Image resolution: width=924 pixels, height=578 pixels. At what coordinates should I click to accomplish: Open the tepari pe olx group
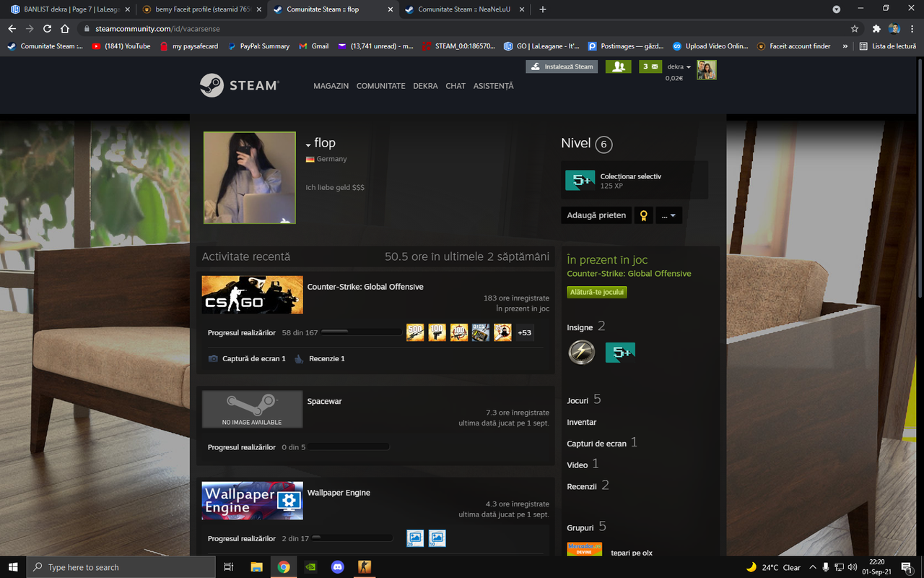click(632, 553)
